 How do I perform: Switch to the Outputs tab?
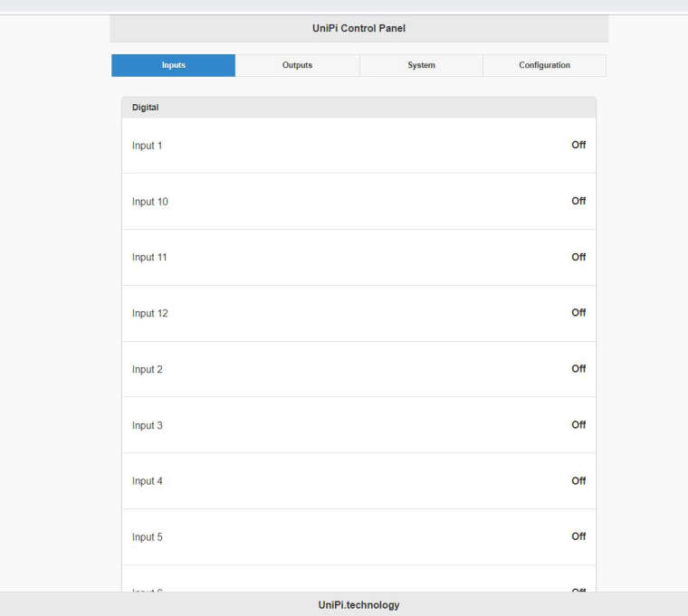coord(297,65)
